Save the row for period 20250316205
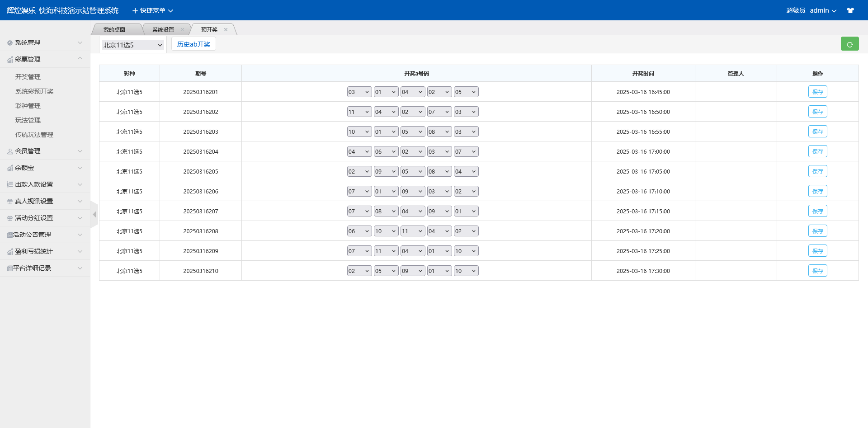The width and height of the screenshot is (868, 428). pos(817,172)
